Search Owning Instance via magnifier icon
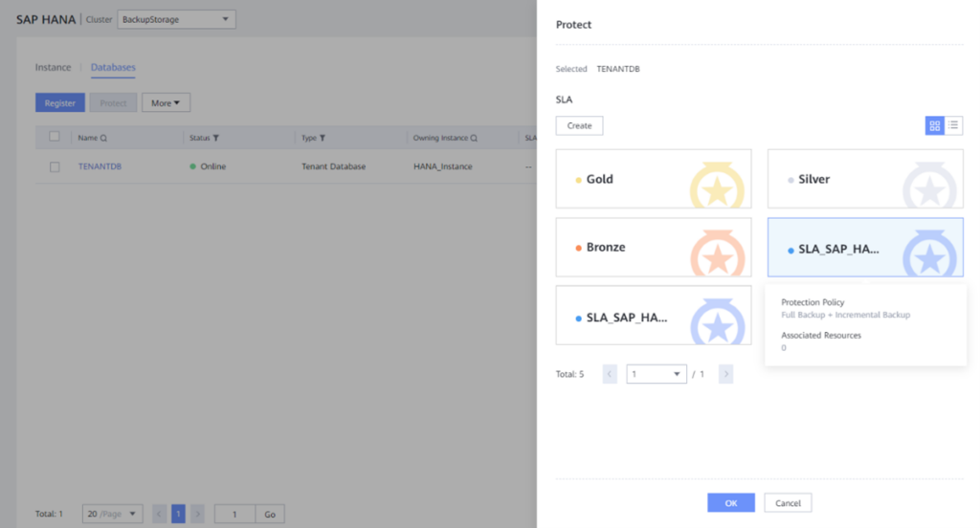 click(x=473, y=138)
